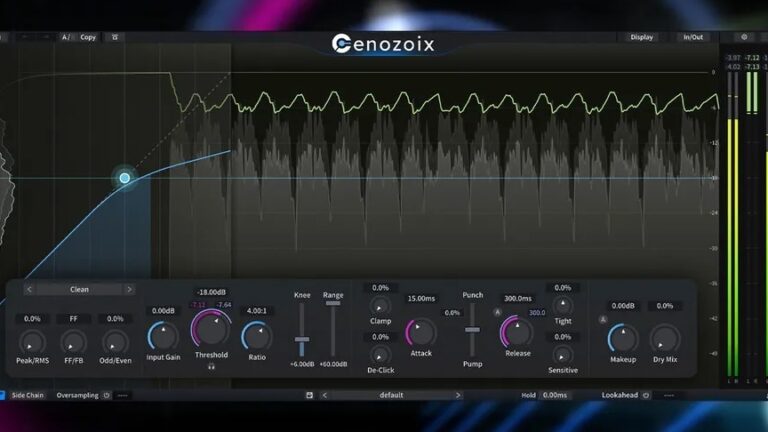Click the Knee slider handle
768x432 pixels.
(x=302, y=339)
